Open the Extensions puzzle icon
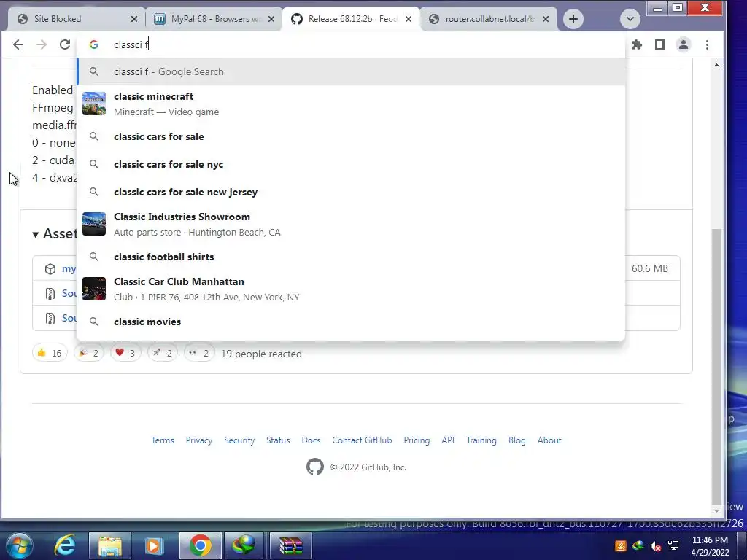 pos(637,44)
